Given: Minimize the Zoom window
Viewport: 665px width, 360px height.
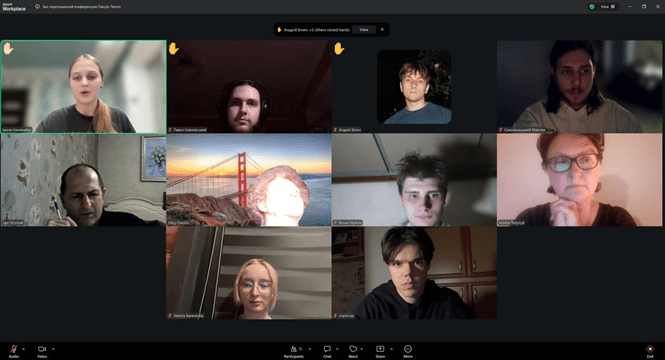Looking at the screenshot, I should (x=630, y=7).
